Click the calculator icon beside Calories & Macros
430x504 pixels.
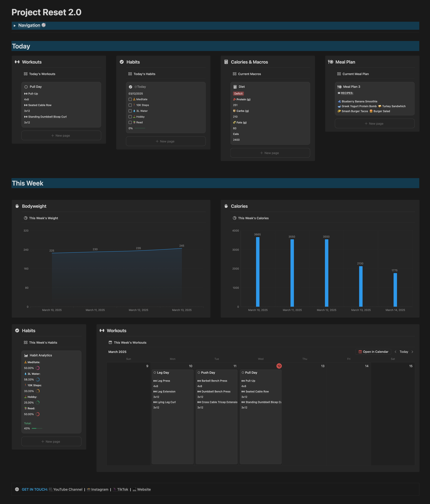pyautogui.click(x=226, y=62)
